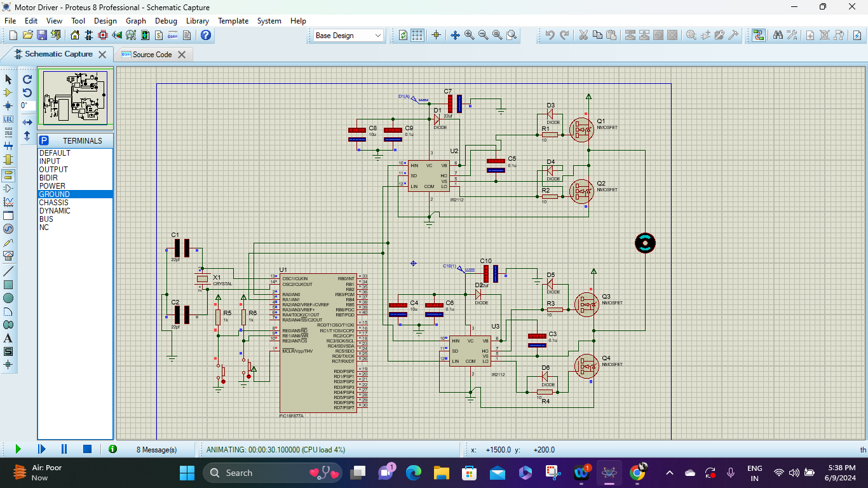This screenshot has width=868, height=488.
Task: Click the Stop simulation button
Action: (88, 449)
